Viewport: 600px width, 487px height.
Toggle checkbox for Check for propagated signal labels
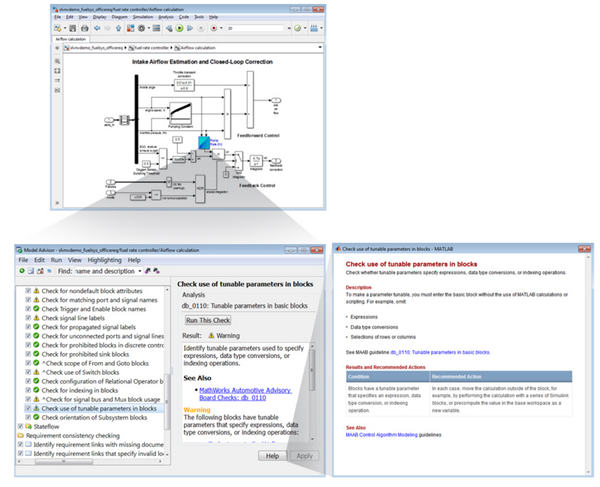pyautogui.click(x=28, y=327)
